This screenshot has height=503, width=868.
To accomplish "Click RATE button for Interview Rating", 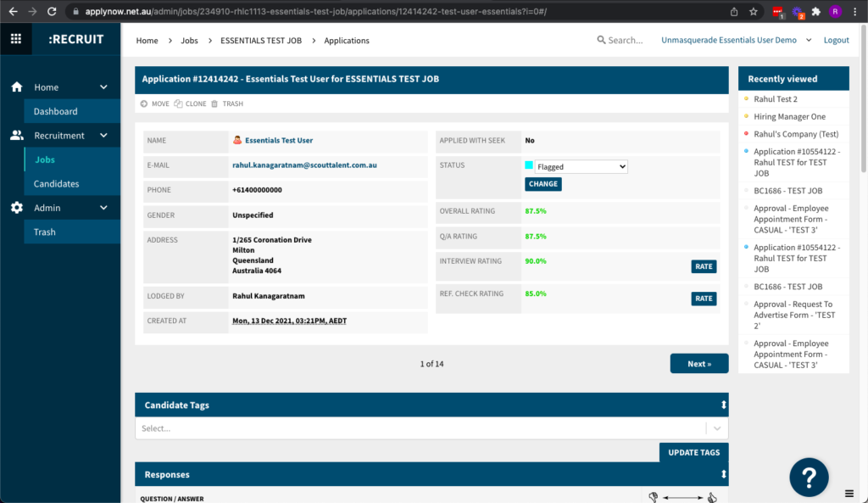I will coord(704,266).
